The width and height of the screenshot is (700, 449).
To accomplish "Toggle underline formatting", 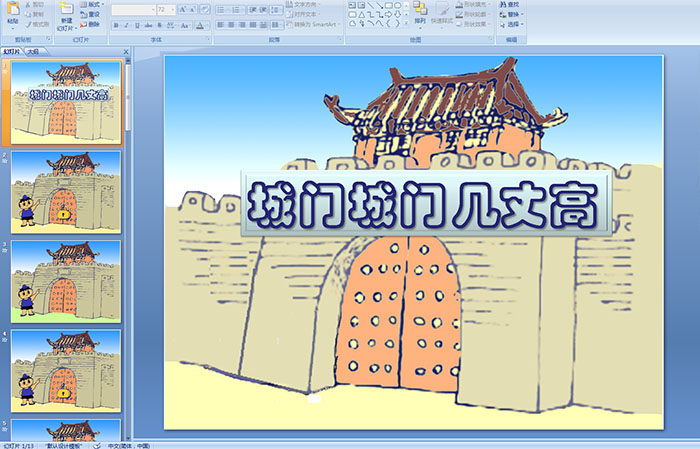I will tap(137, 25).
